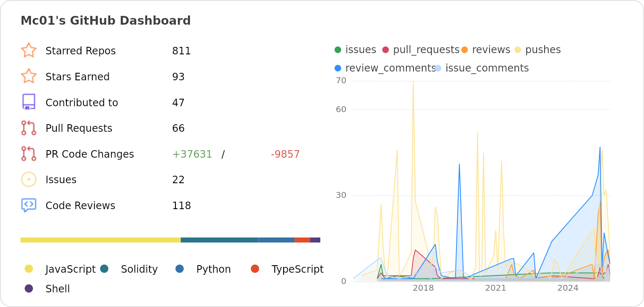Click the Starred Repos star icon
This screenshot has width=644, height=307.
click(x=29, y=50)
